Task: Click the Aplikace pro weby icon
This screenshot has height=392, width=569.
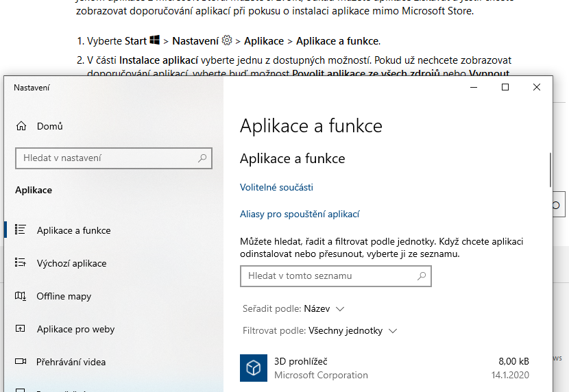Action: coord(21,329)
